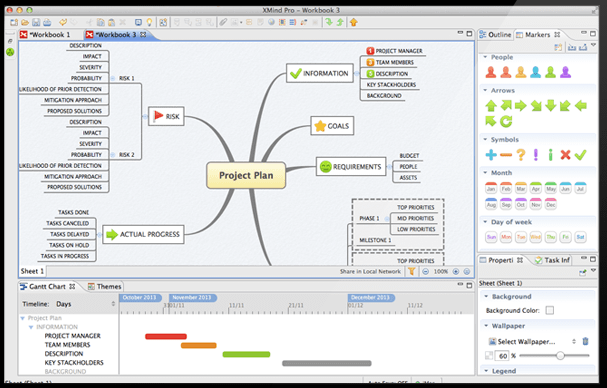This screenshot has height=388, width=607.
Task: Switch to the Outline tab
Action: pos(495,34)
